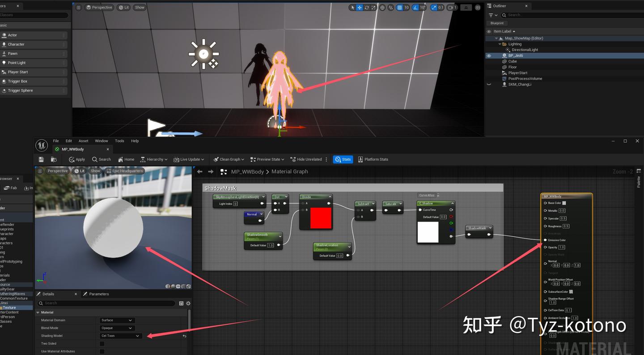Click the Window menu in the material editor
The height and width of the screenshot is (355, 644).
tap(101, 141)
